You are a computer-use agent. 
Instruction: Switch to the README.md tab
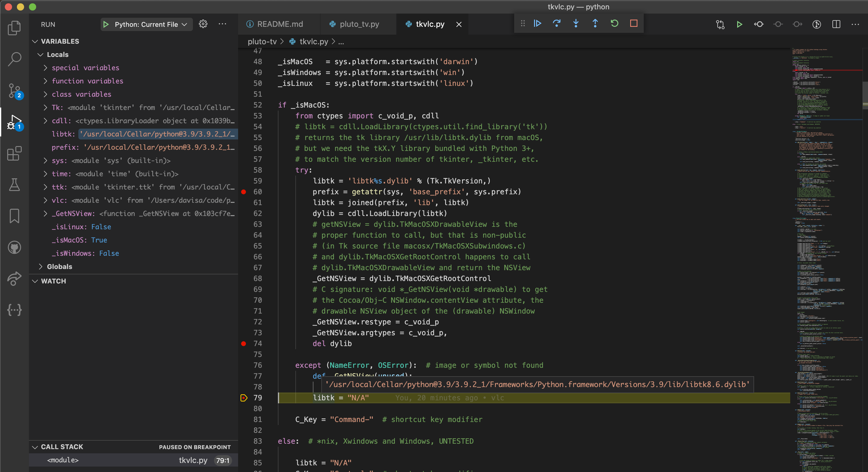click(280, 24)
